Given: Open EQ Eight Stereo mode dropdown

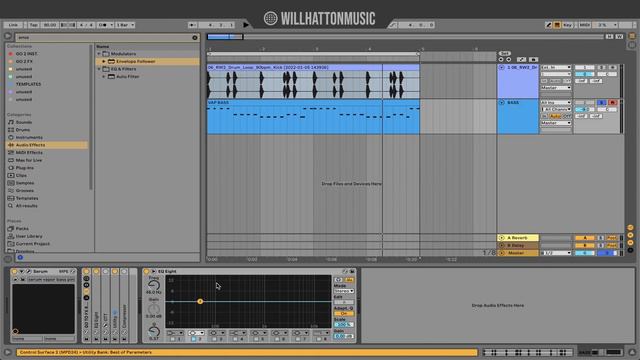Looking at the screenshot, I should [344, 291].
